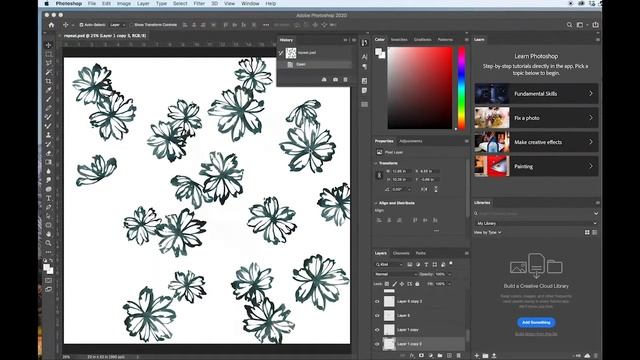Open blend mode Normal dropdown

click(x=396, y=274)
